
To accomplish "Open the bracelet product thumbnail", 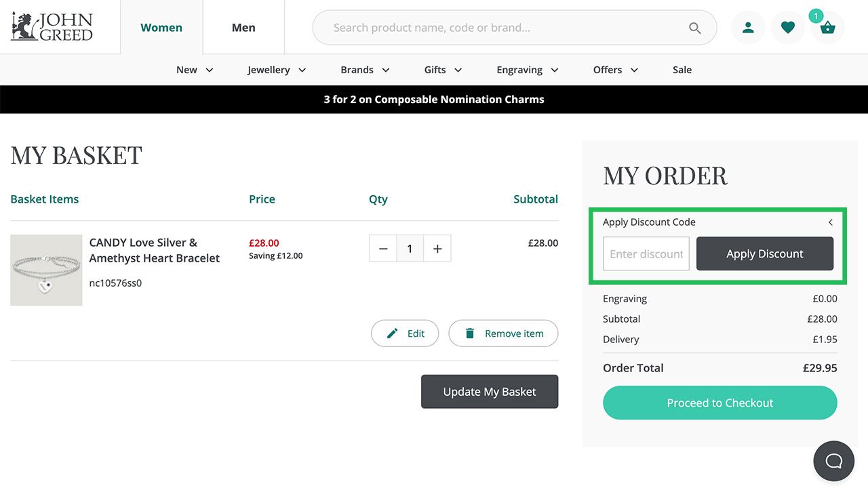I will pos(46,270).
